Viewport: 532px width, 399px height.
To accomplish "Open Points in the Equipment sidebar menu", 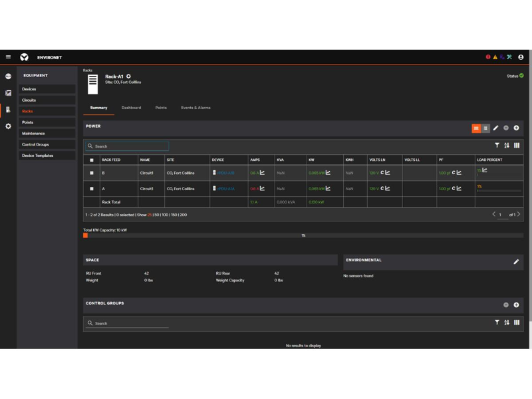I will tap(47, 122).
